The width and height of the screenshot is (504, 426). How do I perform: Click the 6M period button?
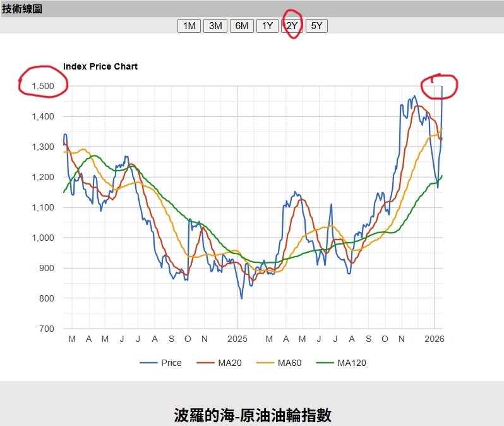241,26
